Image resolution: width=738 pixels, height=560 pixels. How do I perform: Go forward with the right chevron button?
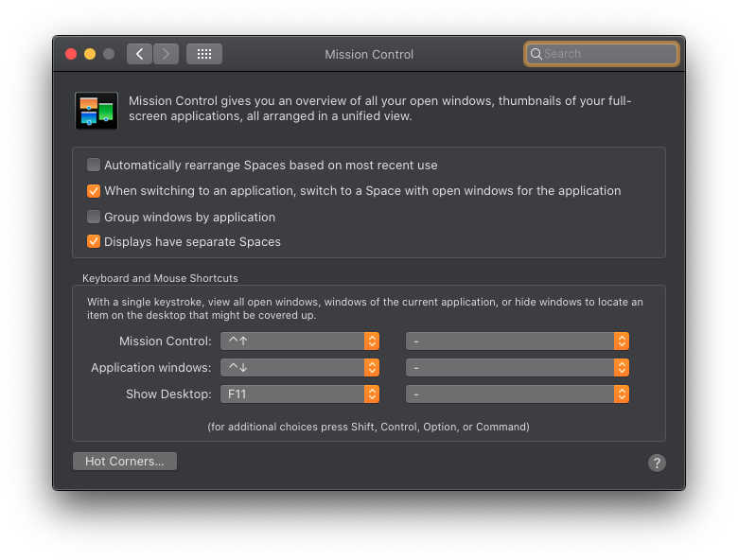[166, 54]
